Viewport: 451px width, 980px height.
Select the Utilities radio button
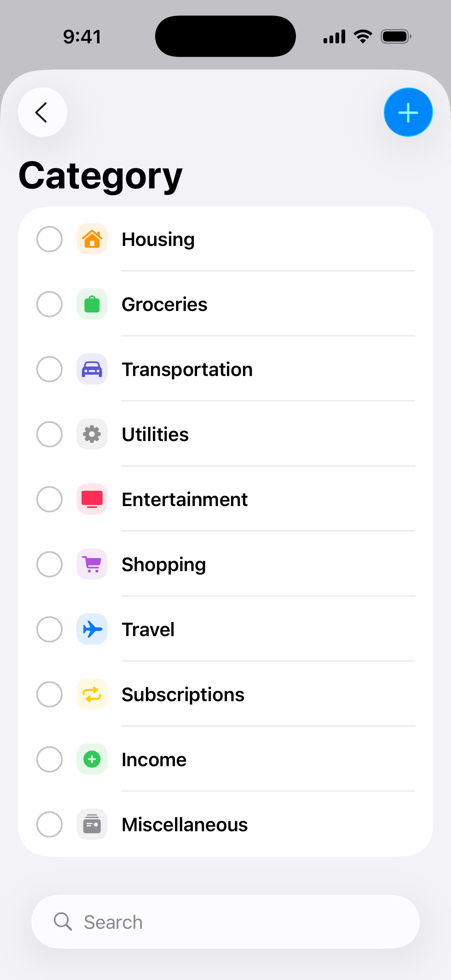(49, 434)
